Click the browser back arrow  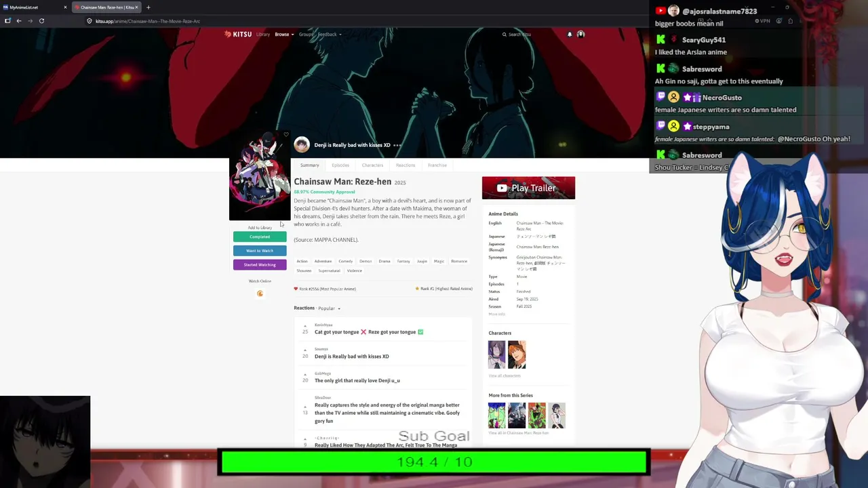coord(19,21)
